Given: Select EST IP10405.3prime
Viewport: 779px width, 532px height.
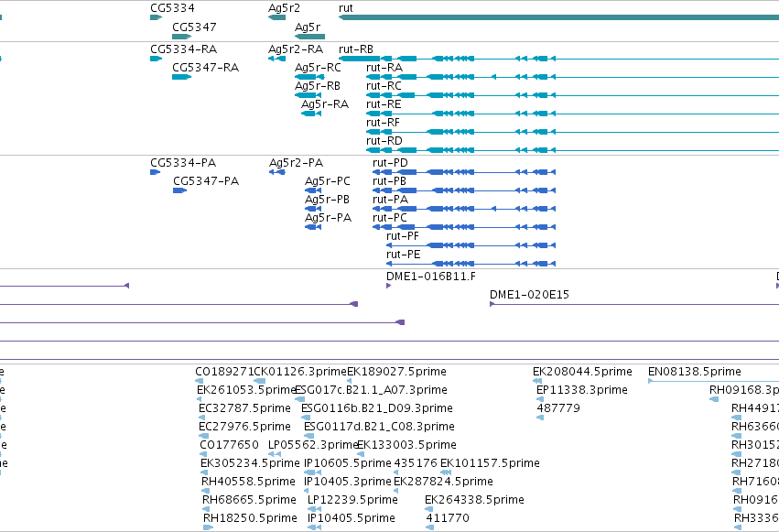Looking at the screenshot, I should pyautogui.click(x=348, y=483).
